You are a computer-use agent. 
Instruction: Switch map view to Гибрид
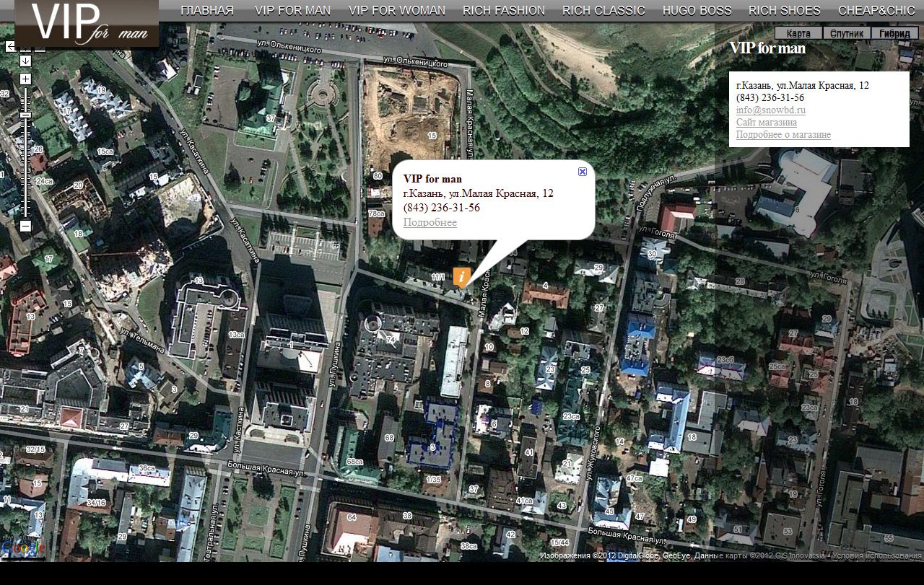point(895,33)
